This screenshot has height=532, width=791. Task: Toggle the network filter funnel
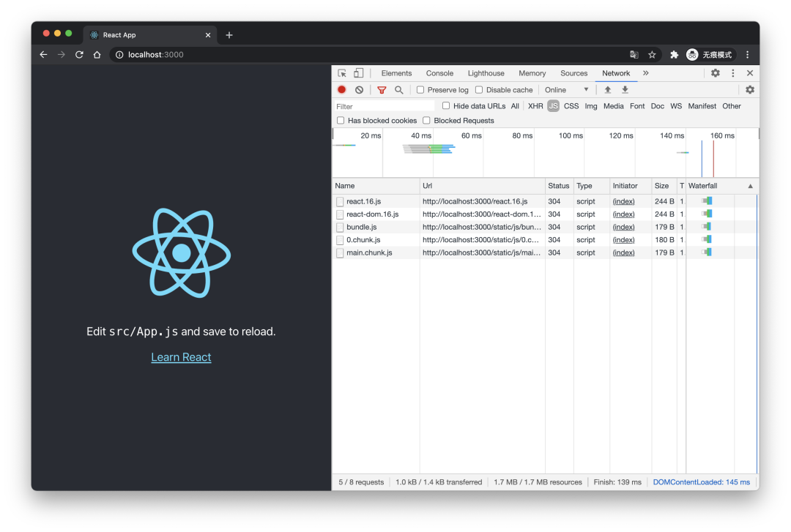(x=382, y=90)
